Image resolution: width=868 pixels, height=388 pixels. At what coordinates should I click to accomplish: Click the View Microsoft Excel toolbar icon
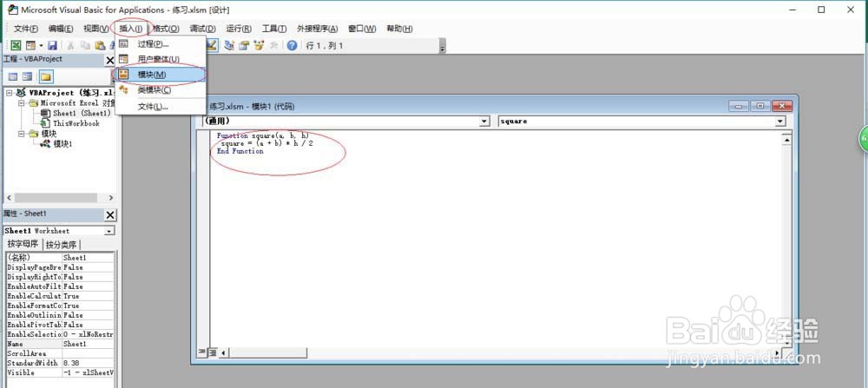pyautogui.click(x=16, y=46)
